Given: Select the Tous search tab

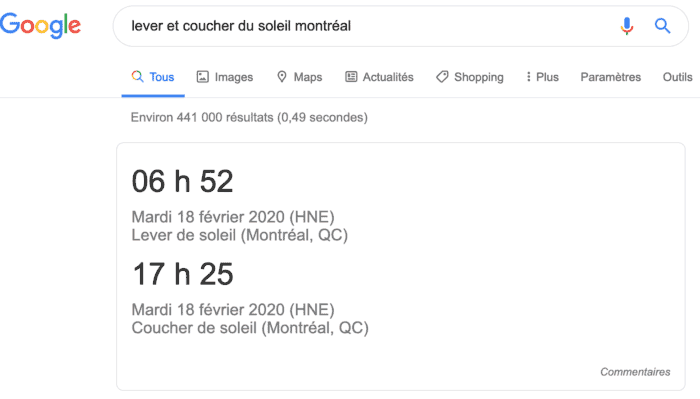Looking at the screenshot, I should [x=153, y=77].
